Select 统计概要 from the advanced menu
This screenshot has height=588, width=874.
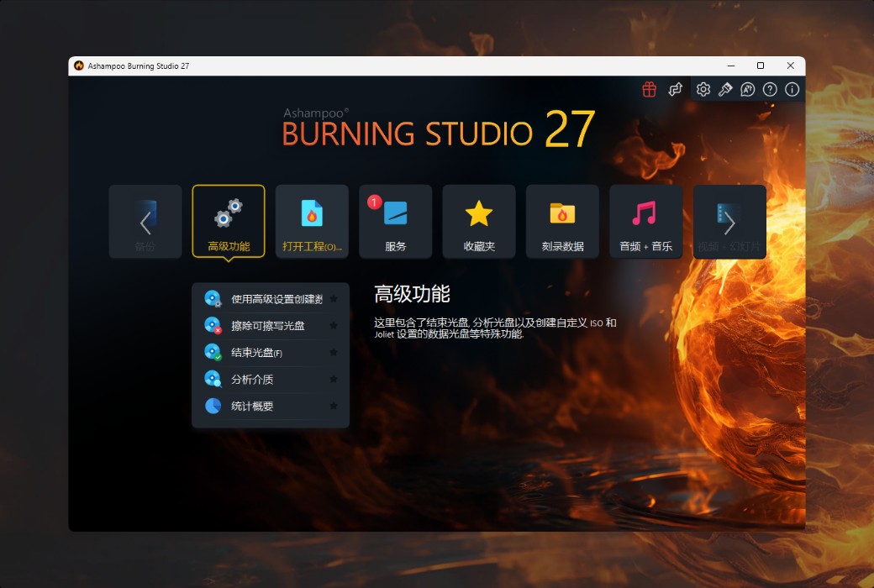tap(261, 407)
